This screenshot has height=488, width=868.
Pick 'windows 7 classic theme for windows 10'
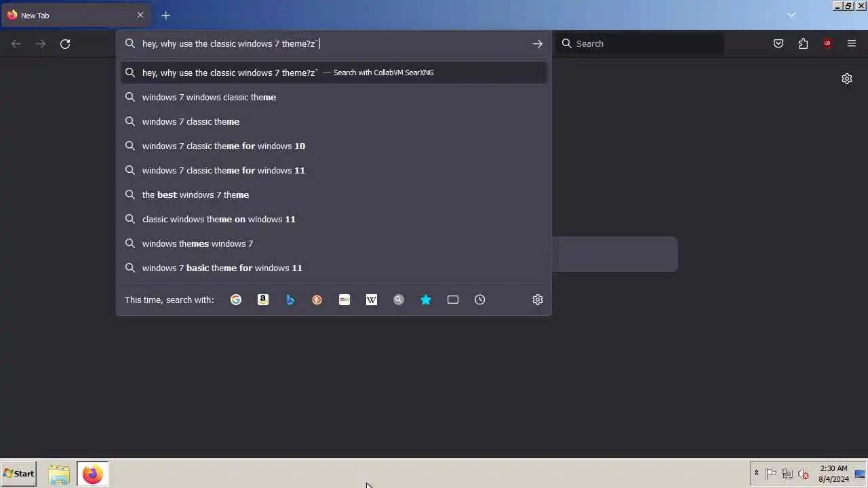(334, 146)
